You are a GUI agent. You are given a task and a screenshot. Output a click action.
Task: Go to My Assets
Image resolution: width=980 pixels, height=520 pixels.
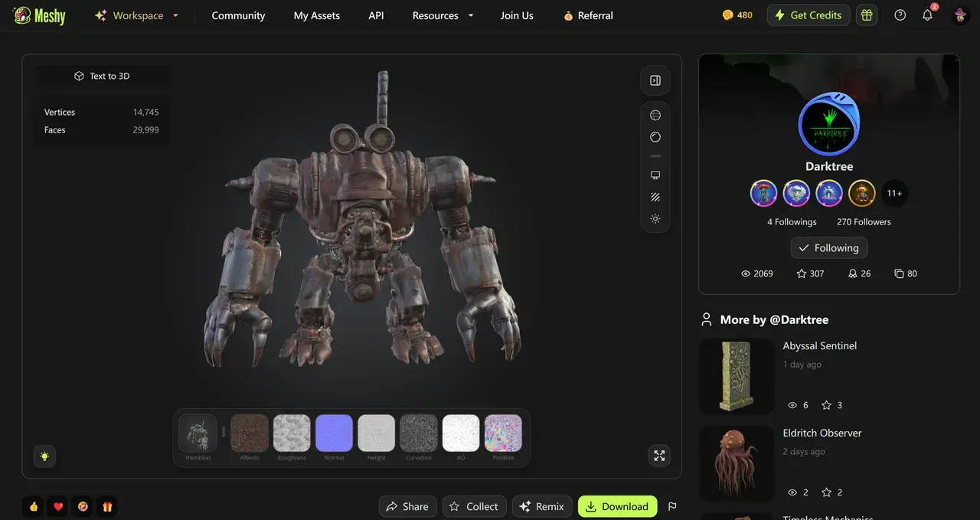click(316, 15)
